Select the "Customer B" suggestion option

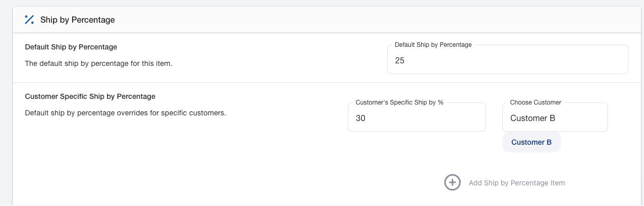point(531,142)
